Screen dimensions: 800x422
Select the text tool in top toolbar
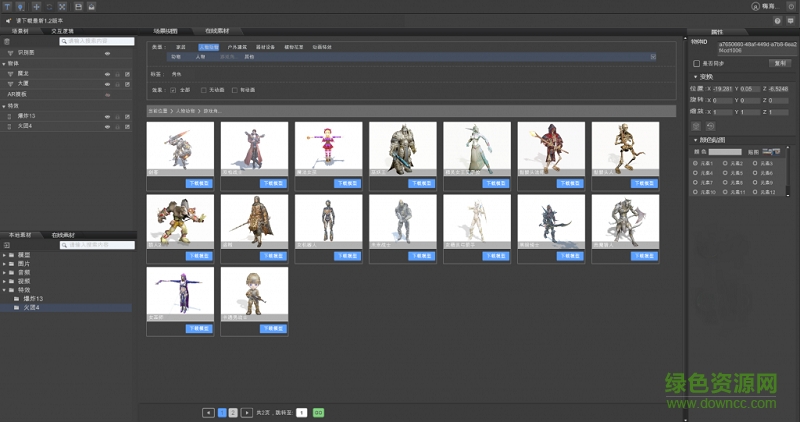pos(7,6)
